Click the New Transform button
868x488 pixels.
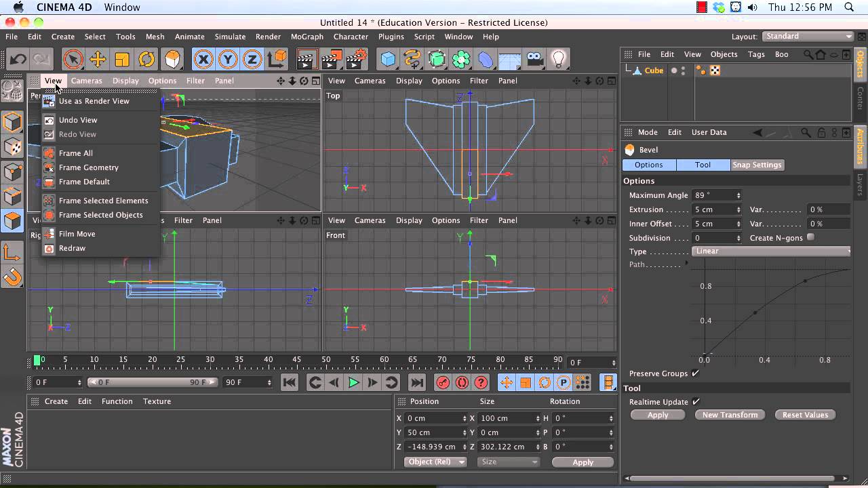point(730,415)
